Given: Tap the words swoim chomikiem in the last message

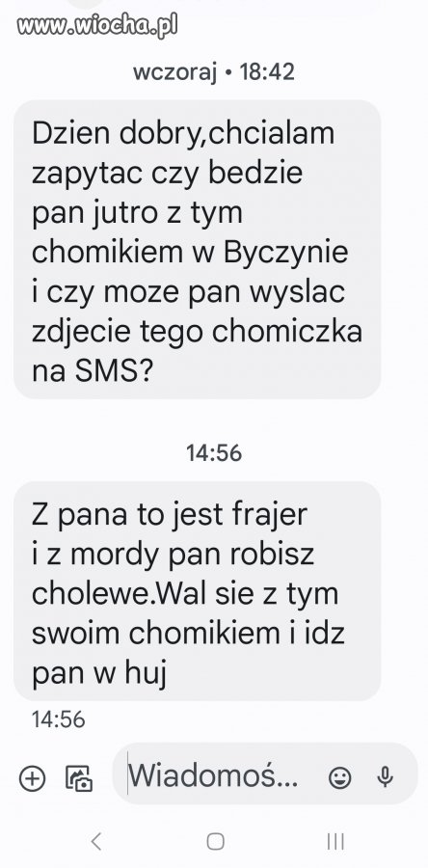Looking at the screenshot, I should [156, 633].
